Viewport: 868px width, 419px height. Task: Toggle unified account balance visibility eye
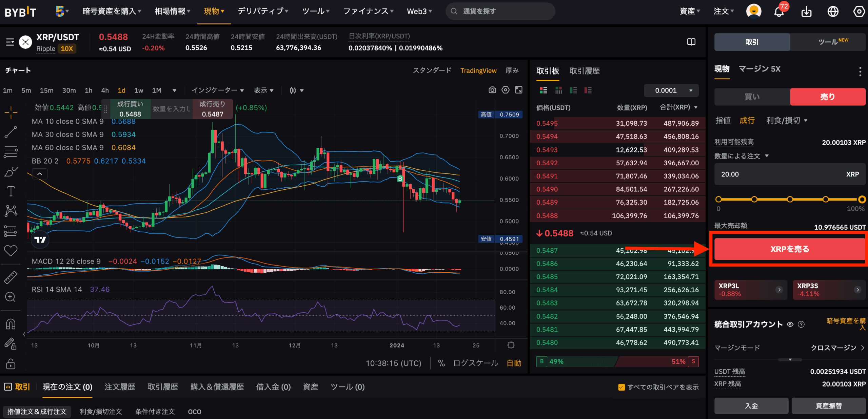(790, 324)
